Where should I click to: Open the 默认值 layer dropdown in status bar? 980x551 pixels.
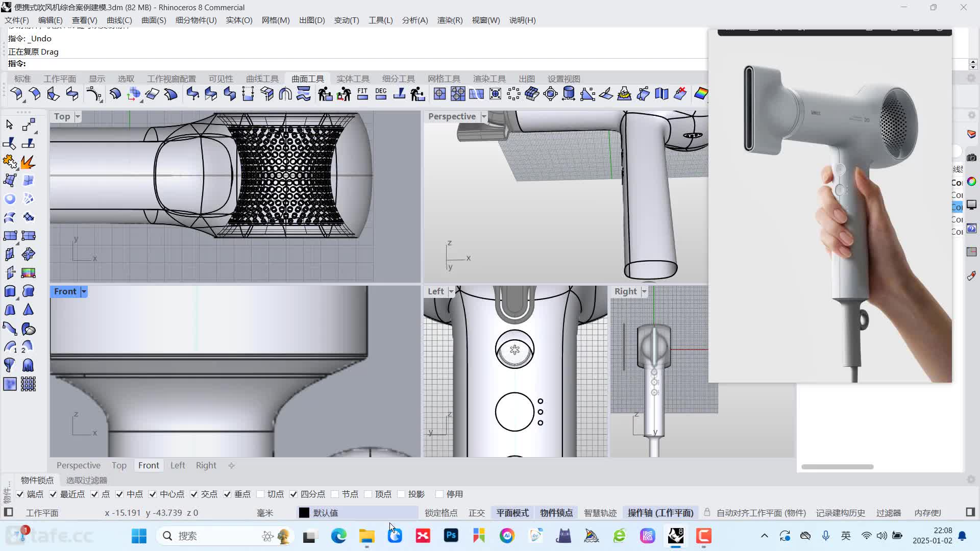click(x=357, y=513)
